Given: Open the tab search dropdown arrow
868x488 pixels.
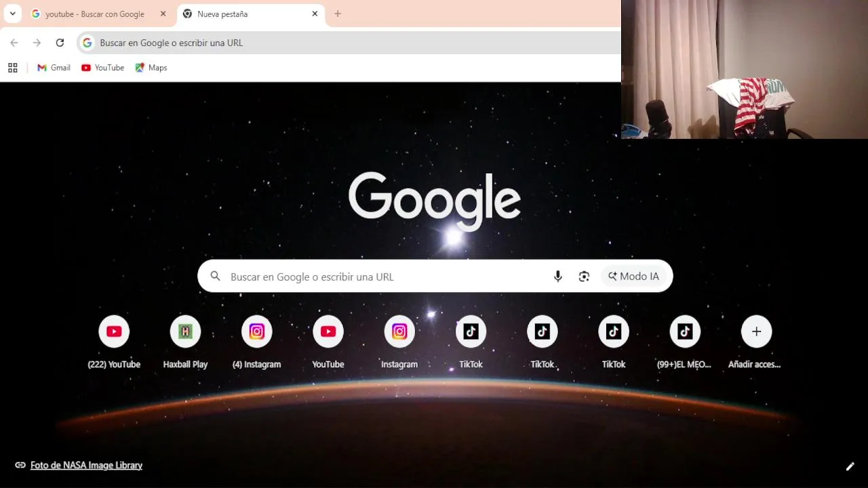Looking at the screenshot, I should pos(12,14).
